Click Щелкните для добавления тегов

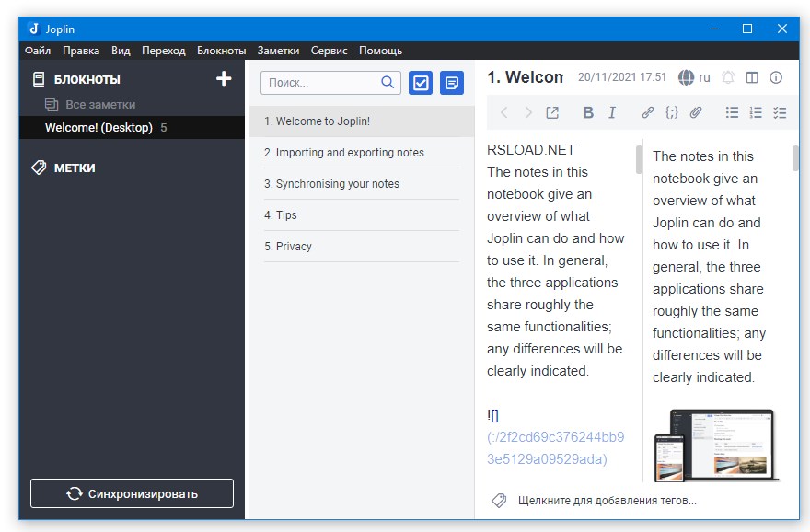607,501
